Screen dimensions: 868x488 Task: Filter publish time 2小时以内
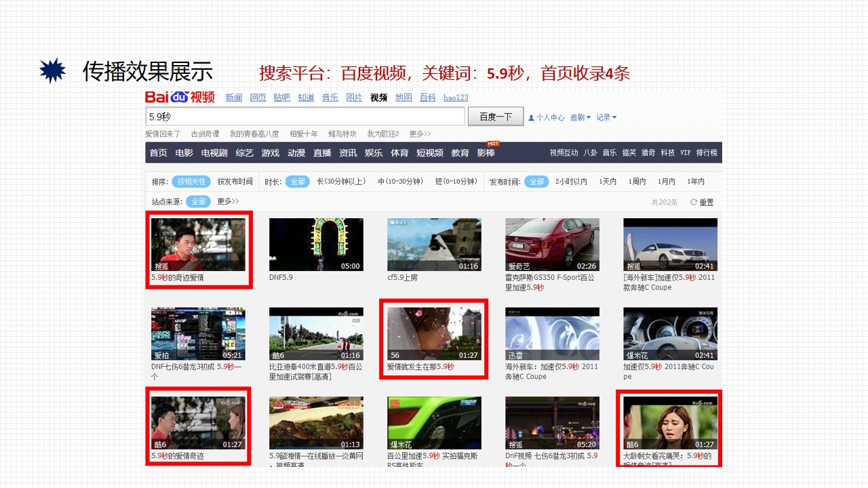[x=571, y=182]
